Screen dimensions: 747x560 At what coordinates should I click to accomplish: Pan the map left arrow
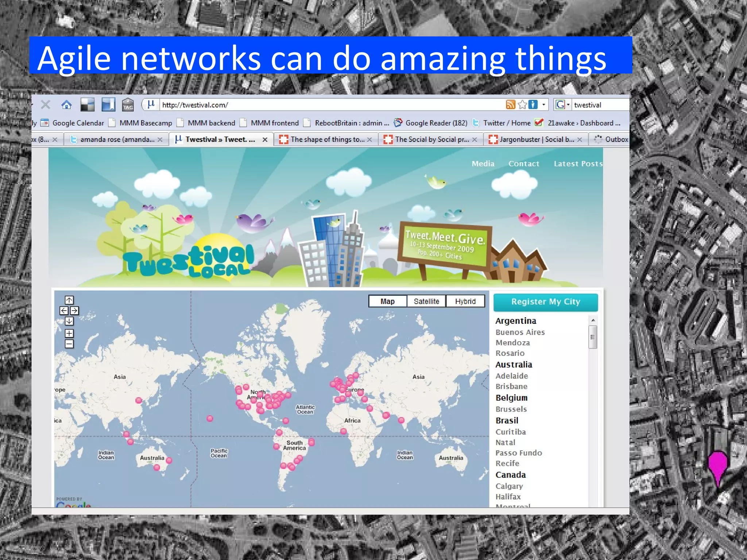point(64,311)
